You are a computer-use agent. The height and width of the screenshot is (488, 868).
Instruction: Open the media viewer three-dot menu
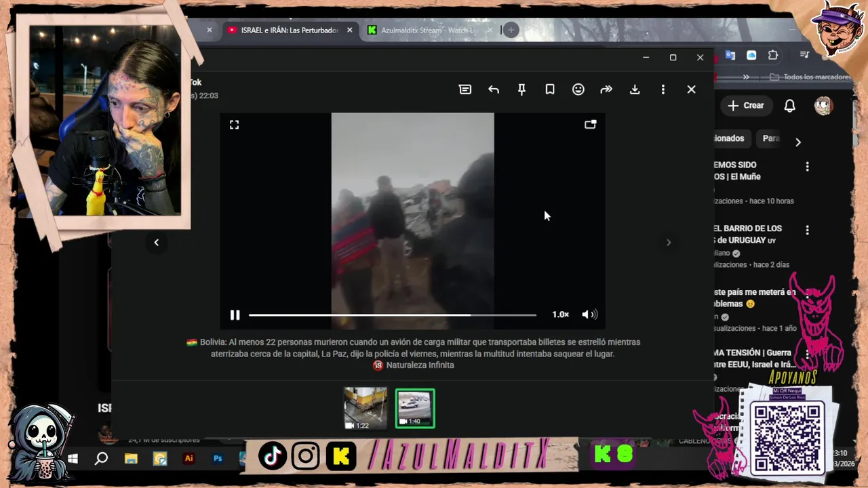tap(663, 89)
